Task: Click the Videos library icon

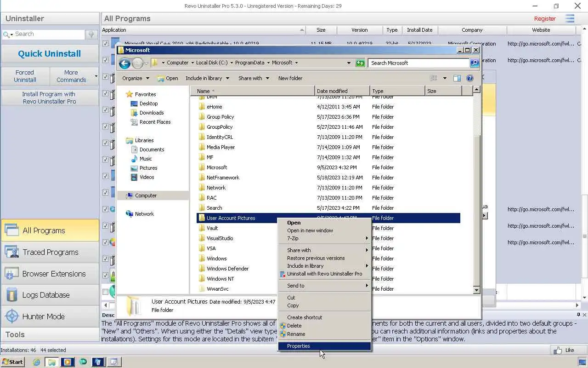Action: pos(134,177)
